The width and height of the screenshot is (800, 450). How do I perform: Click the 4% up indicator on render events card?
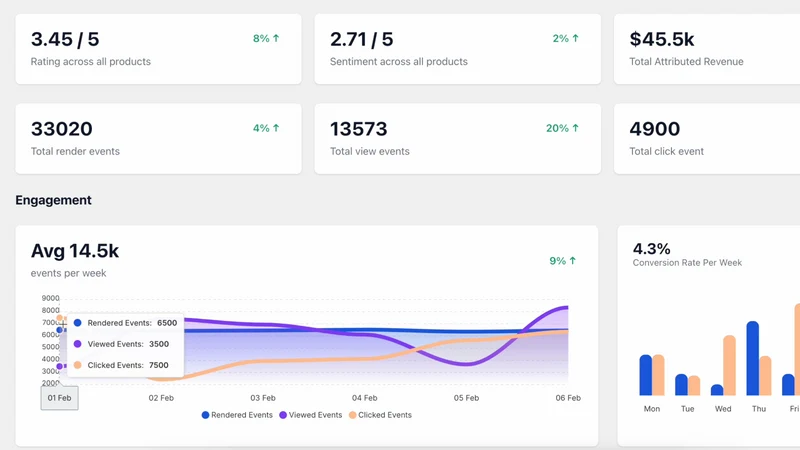[266, 128]
